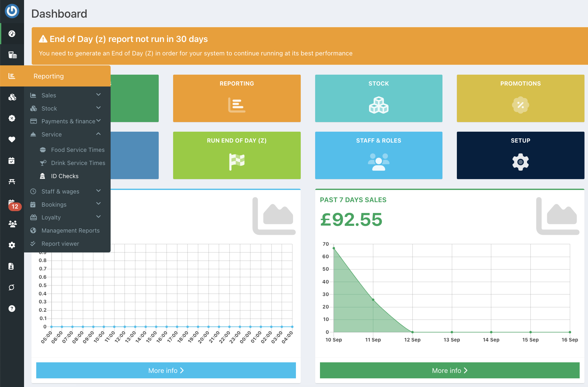Open the STOCK dashboard tile

tap(379, 98)
